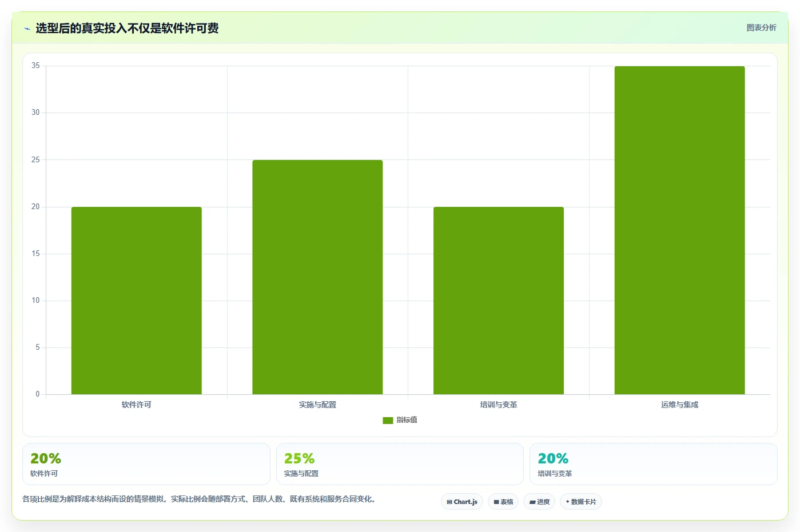Click the 实施与配置 x-axis label
The width and height of the screenshot is (800, 532).
click(x=317, y=405)
